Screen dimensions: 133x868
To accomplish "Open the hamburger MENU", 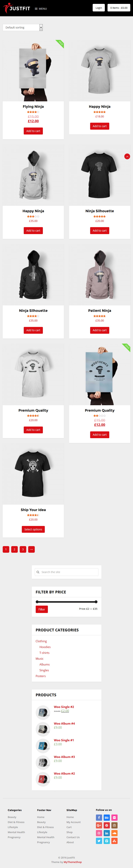I will coord(41,9).
